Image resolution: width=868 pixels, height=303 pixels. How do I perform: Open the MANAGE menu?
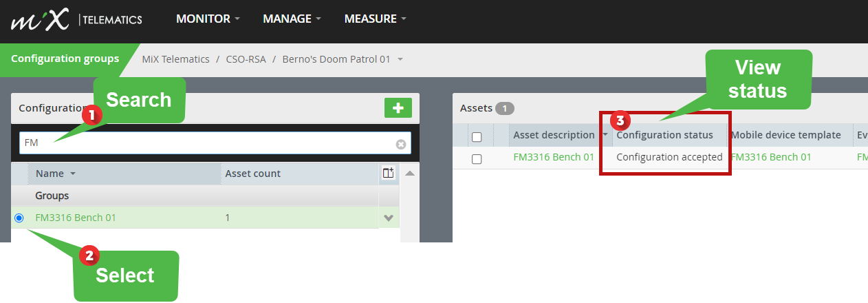coord(292,19)
